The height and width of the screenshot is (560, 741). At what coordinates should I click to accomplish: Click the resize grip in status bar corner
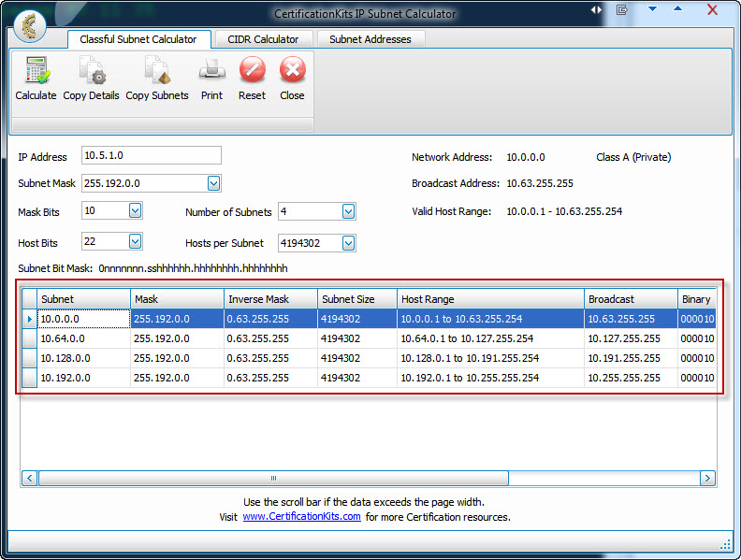pos(725,545)
